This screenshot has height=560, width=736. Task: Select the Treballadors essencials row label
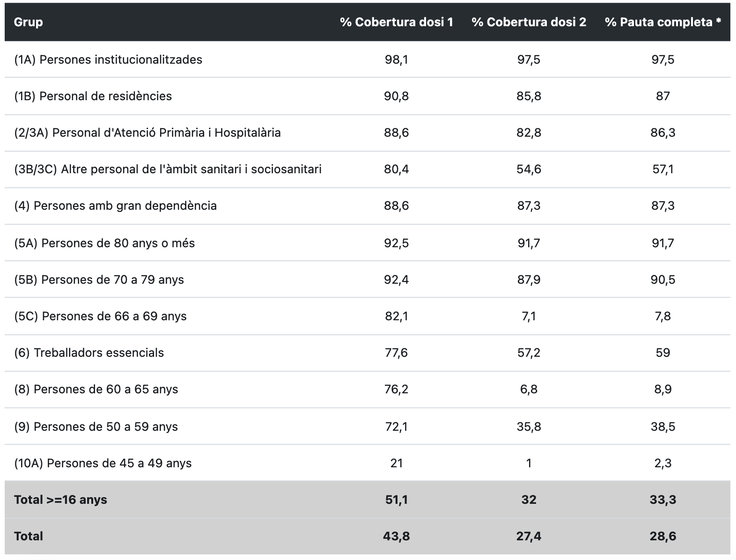89,353
